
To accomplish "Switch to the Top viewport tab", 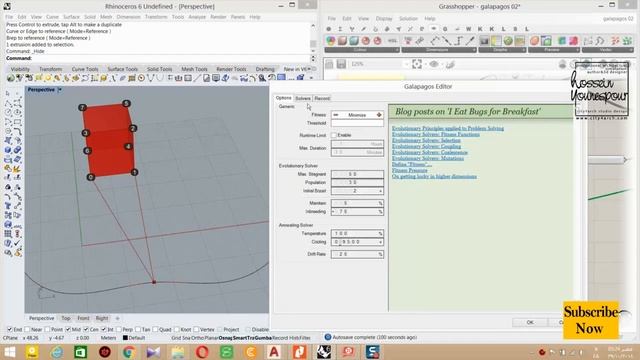I will [x=66, y=318].
